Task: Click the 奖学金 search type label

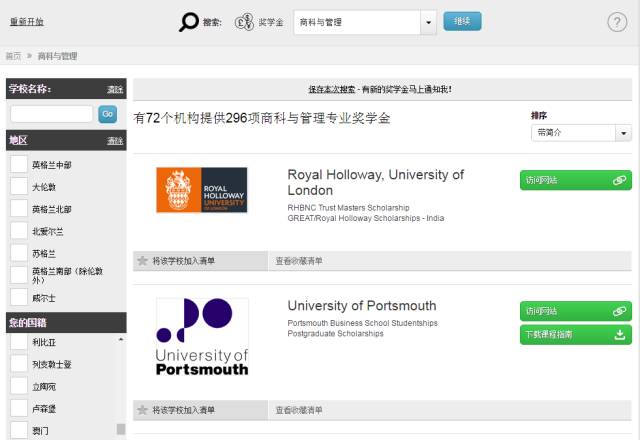Action: click(x=271, y=22)
